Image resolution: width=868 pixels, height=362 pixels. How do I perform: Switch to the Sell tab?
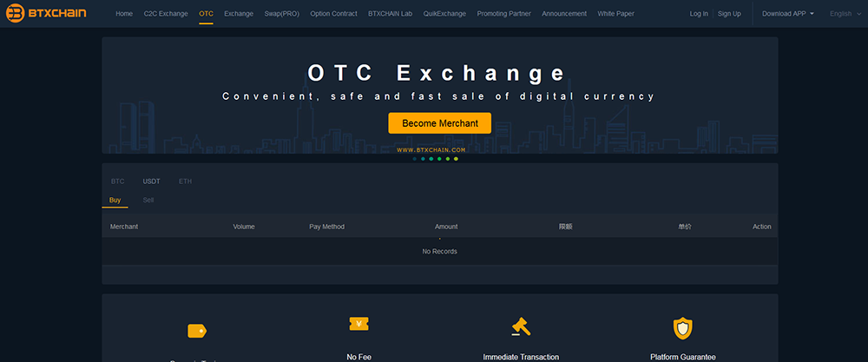point(148,201)
